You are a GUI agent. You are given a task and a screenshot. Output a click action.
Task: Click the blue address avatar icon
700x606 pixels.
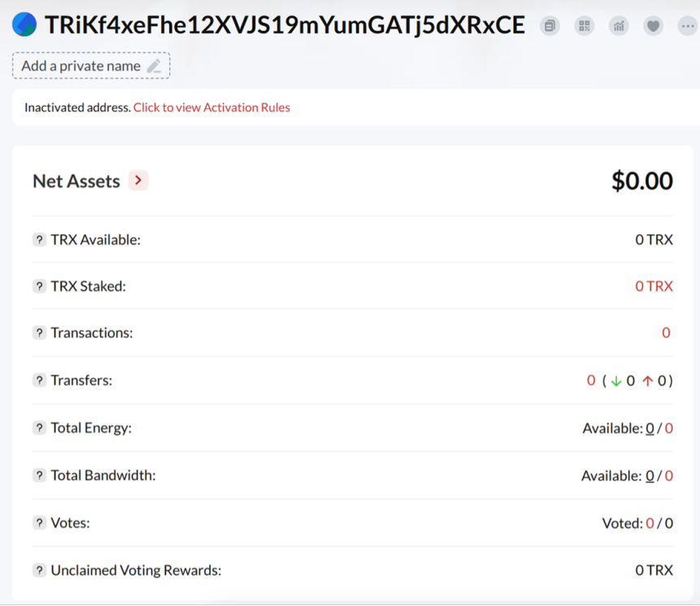click(x=24, y=25)
